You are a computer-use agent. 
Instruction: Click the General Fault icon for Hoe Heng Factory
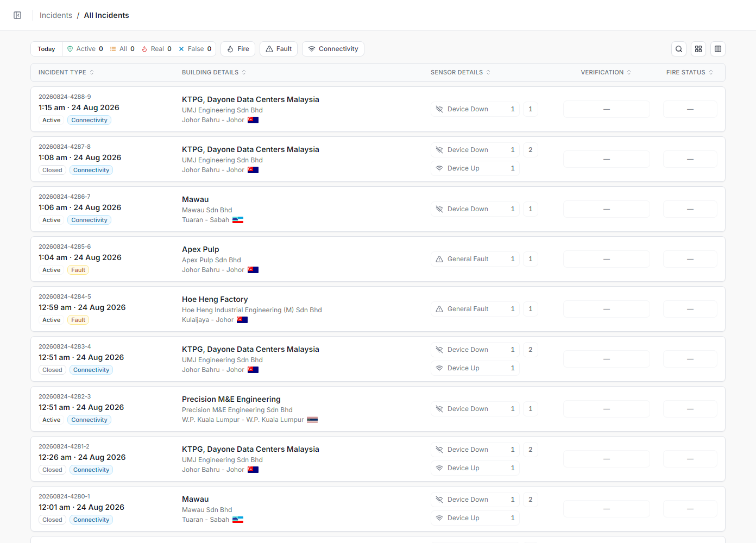coord(439,309)
